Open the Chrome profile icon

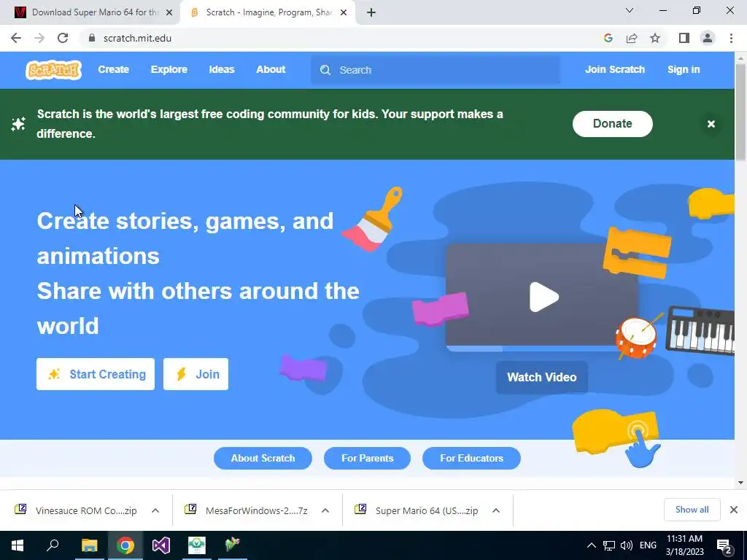[x=708, y=38]
